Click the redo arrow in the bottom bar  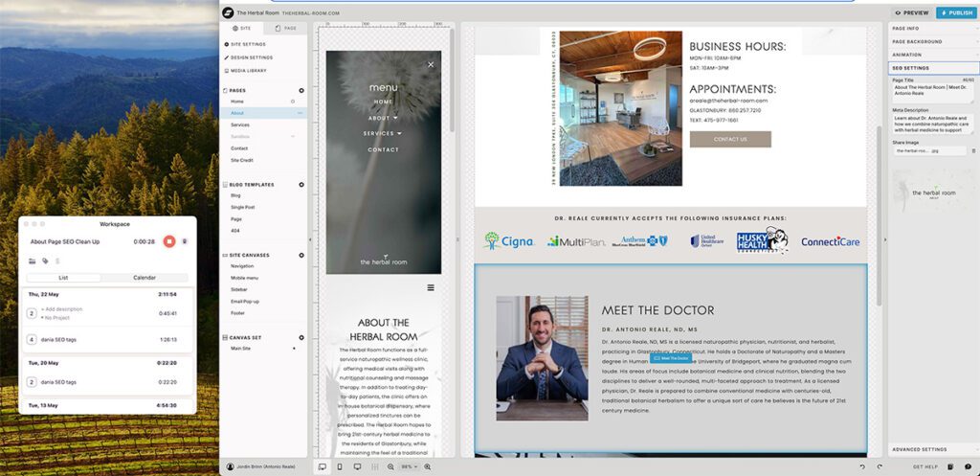pyautogui.click(x=880, y=466)
